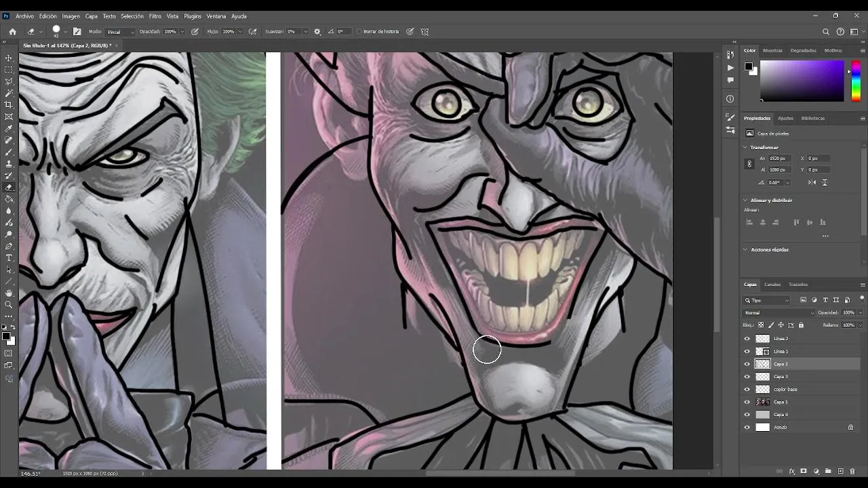
Task: Open the Ventana menu
Action: (216, 16)
